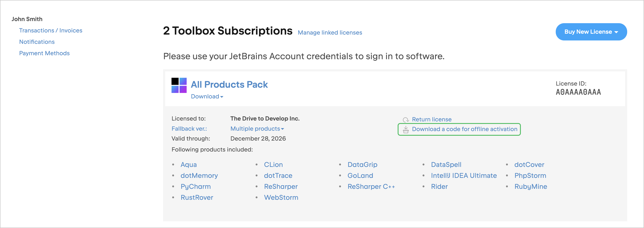Click the All Products Pack logo icon
Viewport: 644px width, 228px height.
point(179,85)
